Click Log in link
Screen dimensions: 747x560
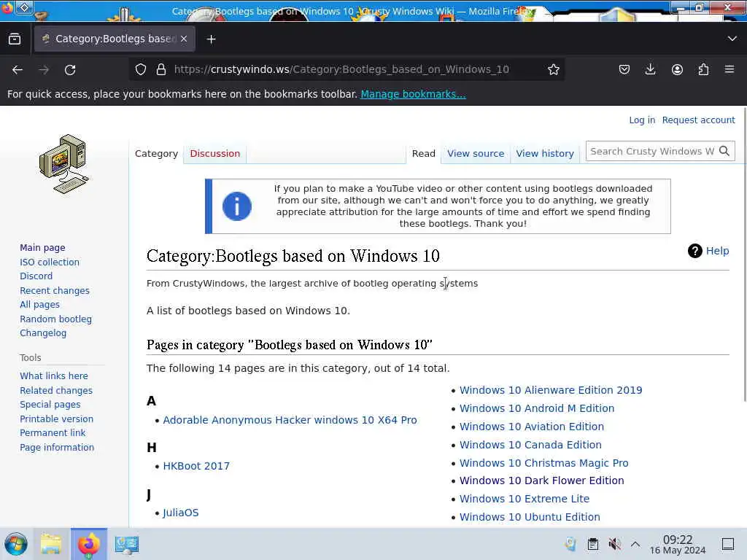[642, 120]
